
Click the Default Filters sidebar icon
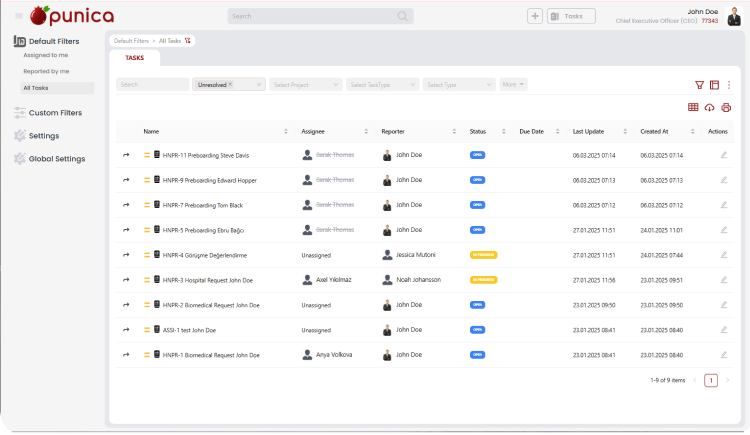coord(20,41)
